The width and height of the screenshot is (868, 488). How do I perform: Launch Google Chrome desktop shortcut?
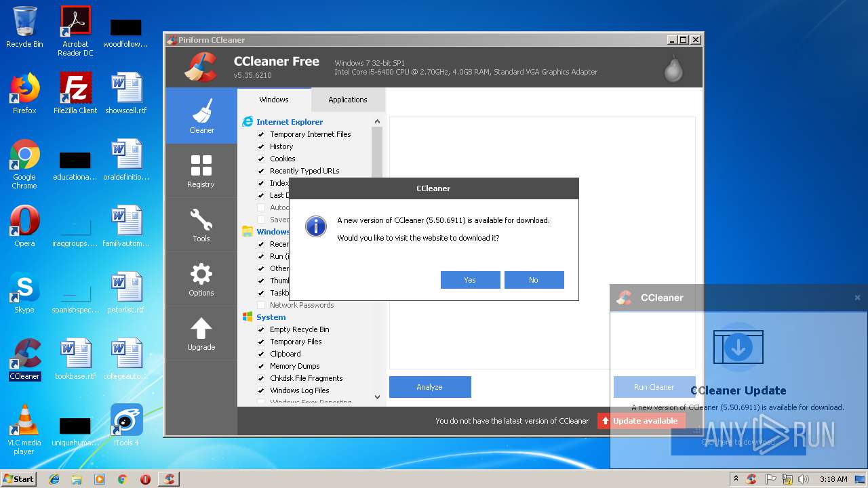[x=24, y=164]
